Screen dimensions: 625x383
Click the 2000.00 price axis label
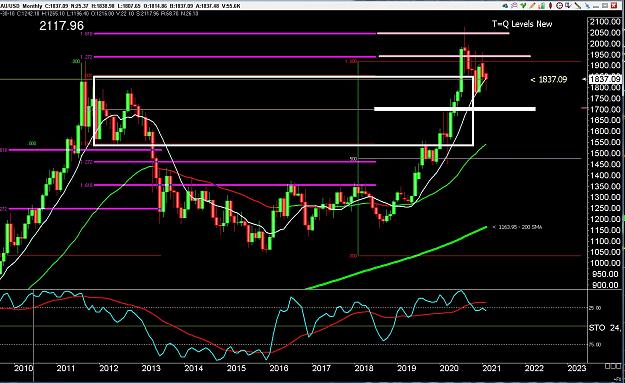[x=605, y=43]
